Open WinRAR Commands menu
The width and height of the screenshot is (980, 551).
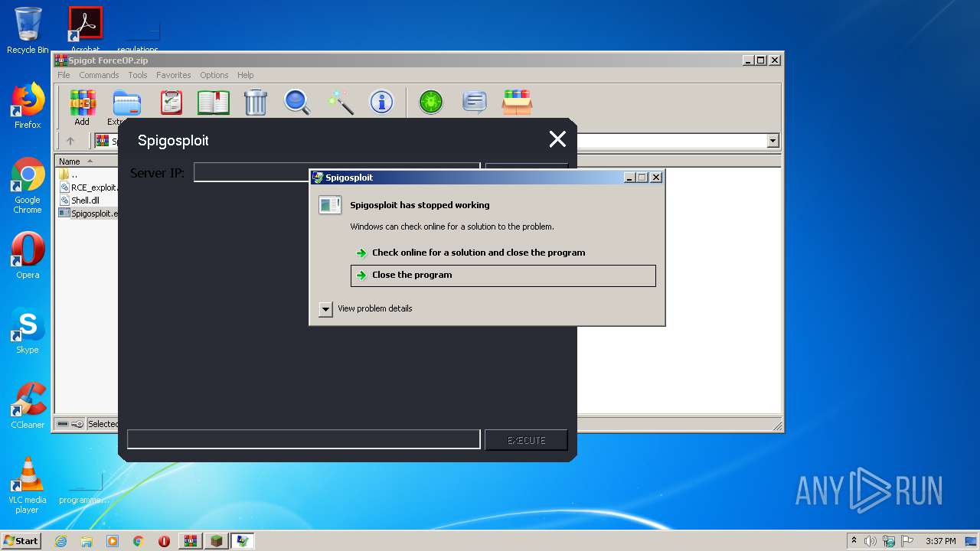pyautogui.click(x=99, y=75)
